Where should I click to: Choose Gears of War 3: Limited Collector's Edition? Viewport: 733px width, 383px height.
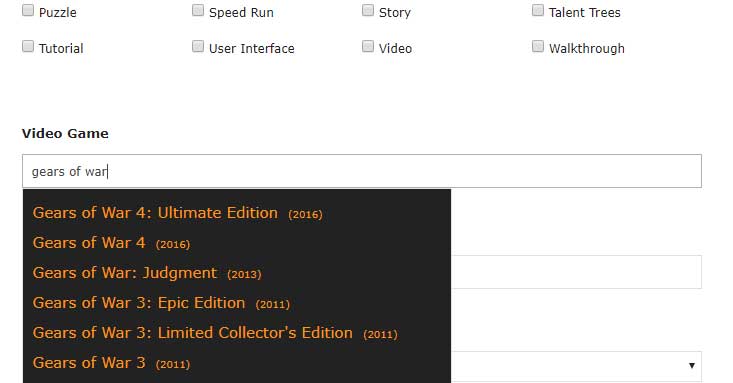[x=215, y=333]
